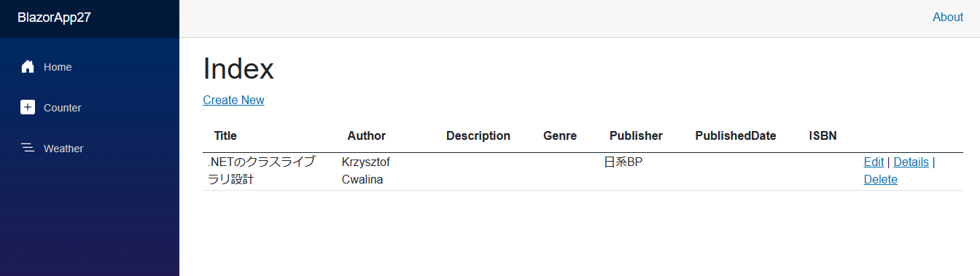Click the Home house icon
The height and width of the screenshot is (276, 980).
pos(28,67)
